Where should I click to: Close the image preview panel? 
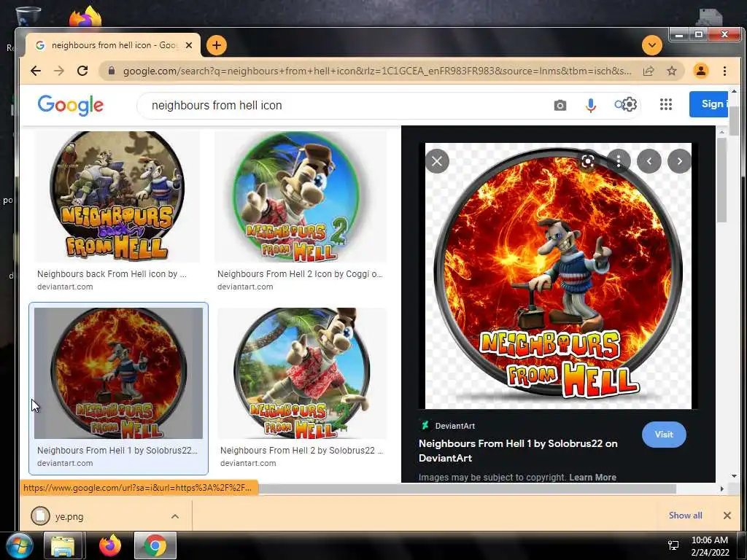coord(437,161)
